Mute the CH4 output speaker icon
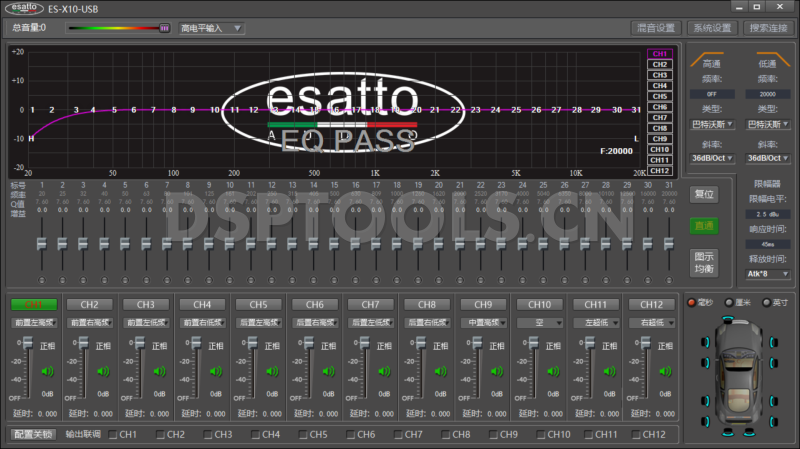Image resolution: width=800 pixels, height=449 pixels. [x=216, y=371]
